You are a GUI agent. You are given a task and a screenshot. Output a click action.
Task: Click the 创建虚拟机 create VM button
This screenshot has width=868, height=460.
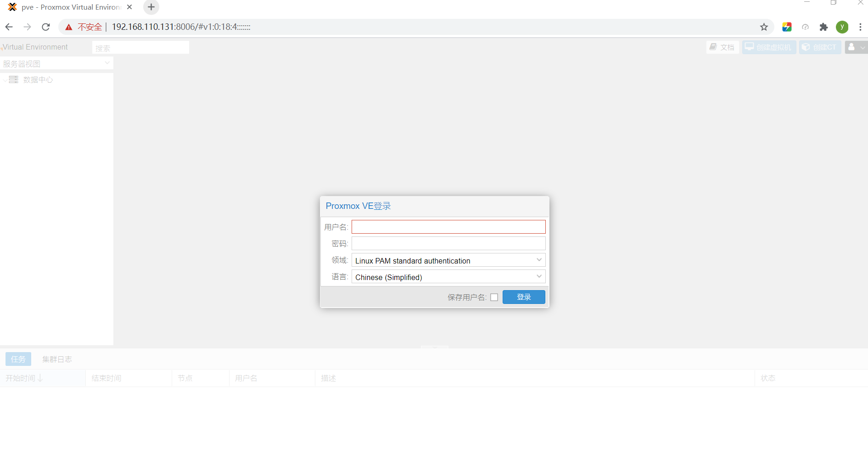click(x=769, y=47)
